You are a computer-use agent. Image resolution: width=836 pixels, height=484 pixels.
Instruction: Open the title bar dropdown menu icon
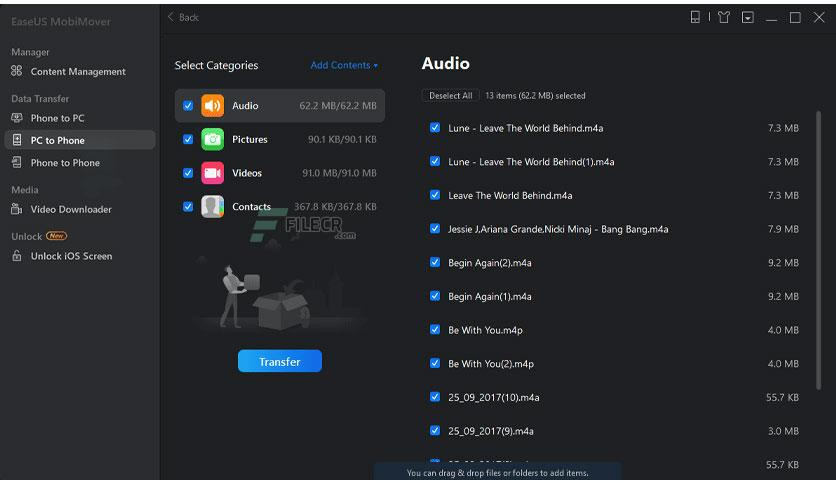[x=748, y=17]
